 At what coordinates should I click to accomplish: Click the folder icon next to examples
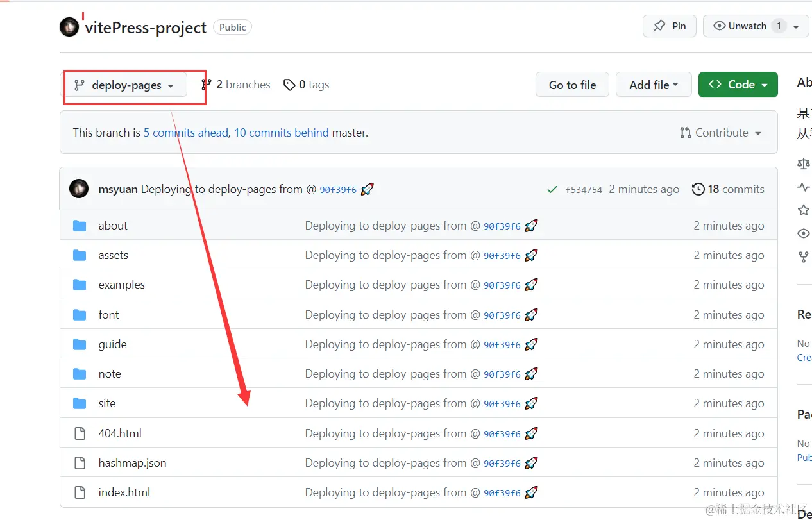80,285
